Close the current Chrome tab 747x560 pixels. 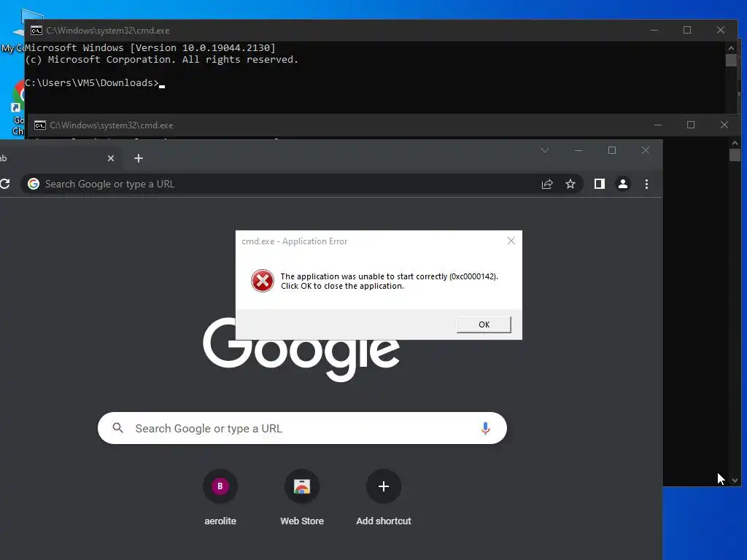(111, 158)
